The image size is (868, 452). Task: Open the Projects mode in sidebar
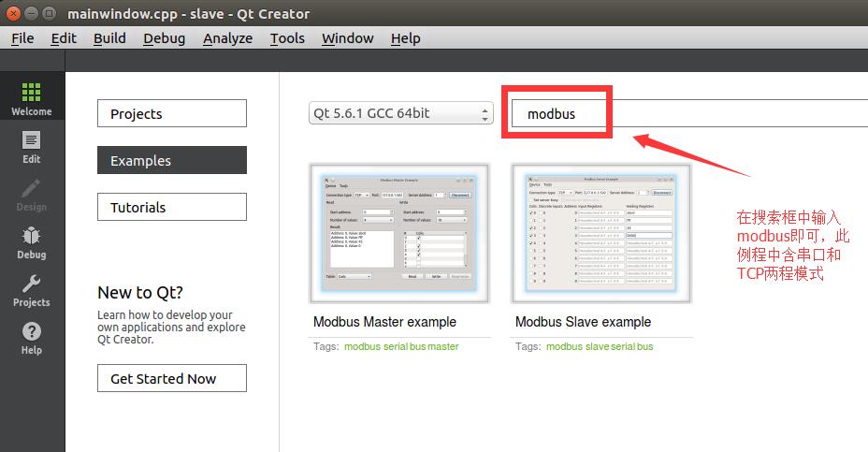32,291
